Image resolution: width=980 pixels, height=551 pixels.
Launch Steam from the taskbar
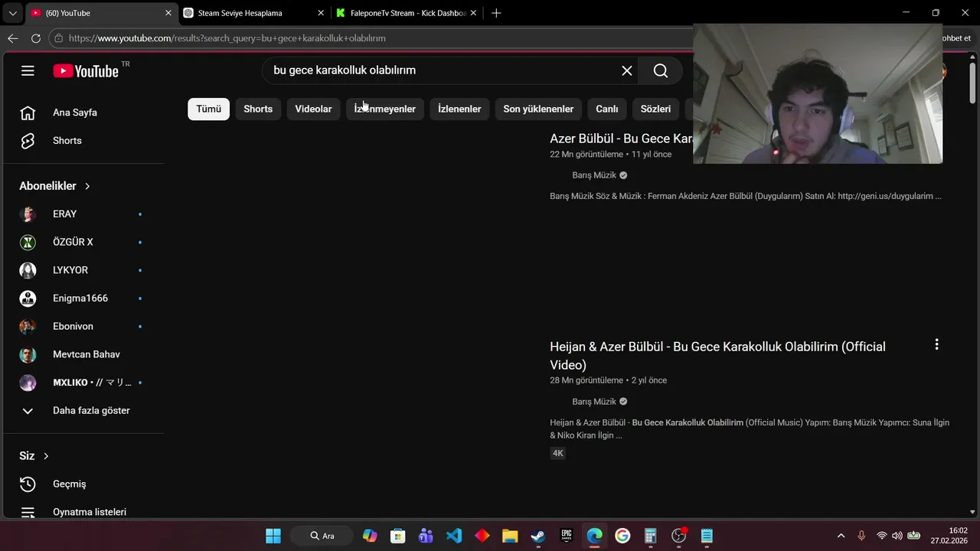pos(538,536)
